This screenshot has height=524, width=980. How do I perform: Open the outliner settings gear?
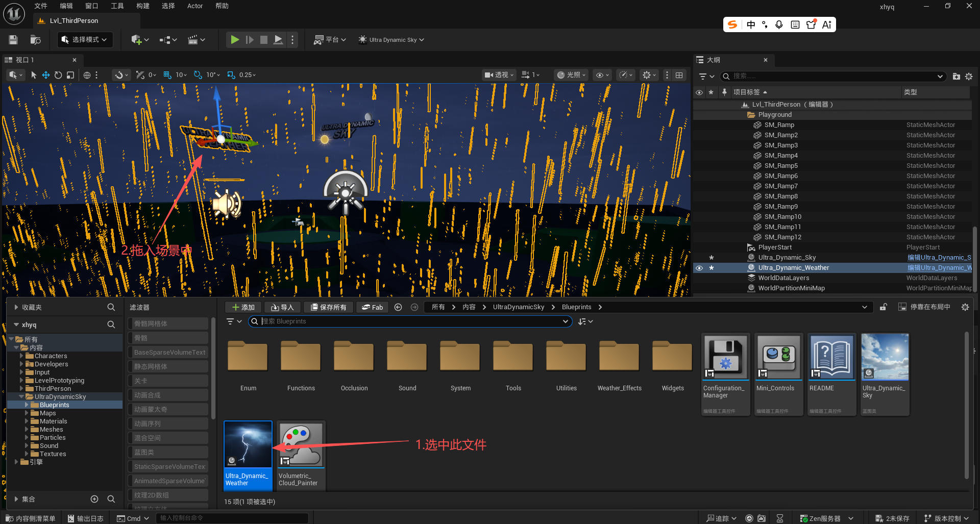point(969,77)
